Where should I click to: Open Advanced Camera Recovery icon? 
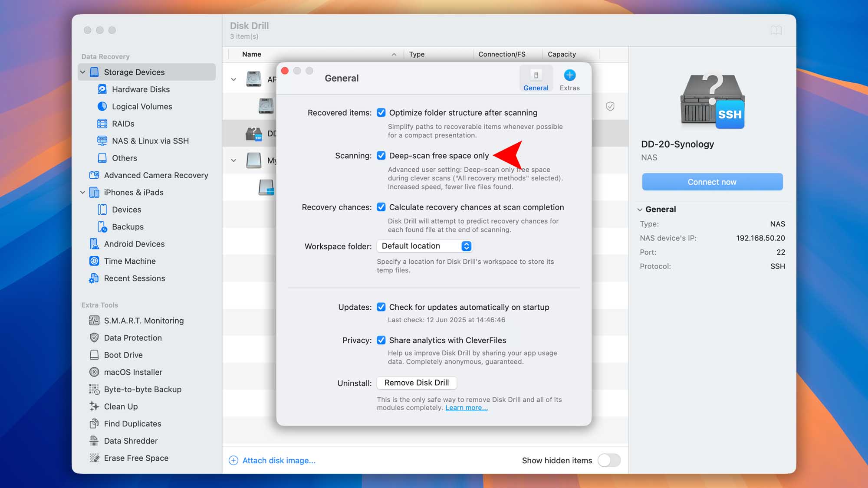[x=94, y=175]
